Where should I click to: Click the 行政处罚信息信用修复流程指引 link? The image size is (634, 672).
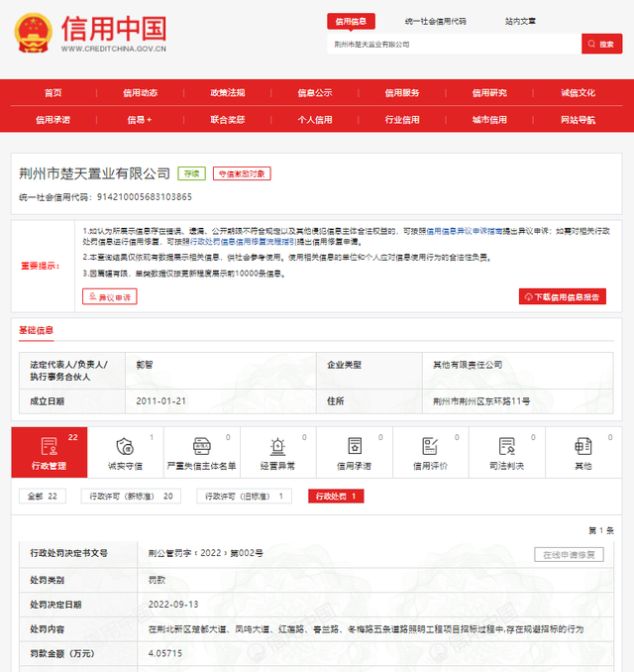[243, 242]
